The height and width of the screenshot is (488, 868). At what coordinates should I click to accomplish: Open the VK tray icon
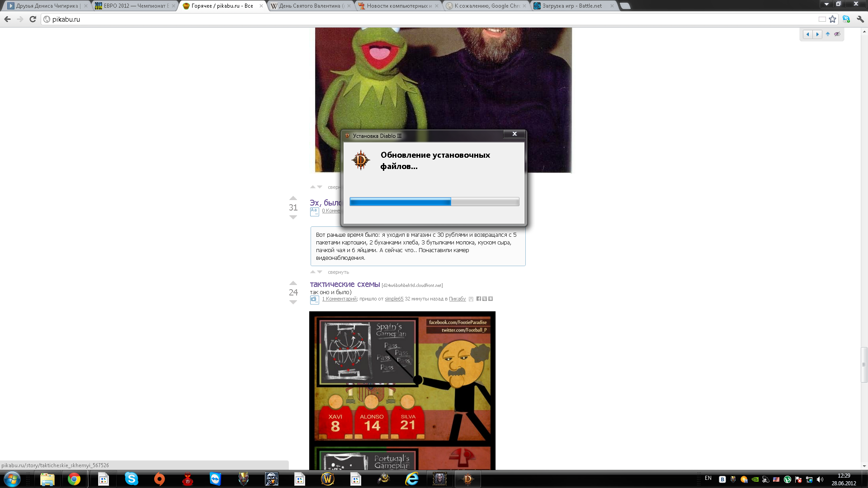coord(722,479)
